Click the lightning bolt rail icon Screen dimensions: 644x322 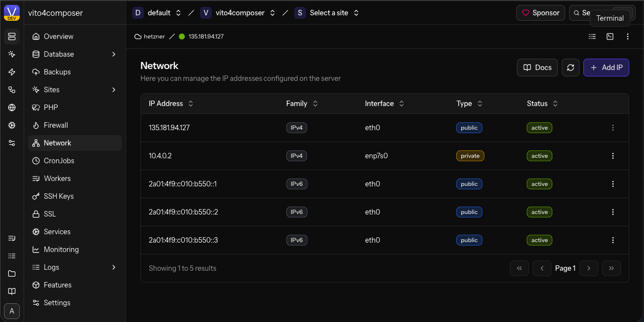point(12,72)
